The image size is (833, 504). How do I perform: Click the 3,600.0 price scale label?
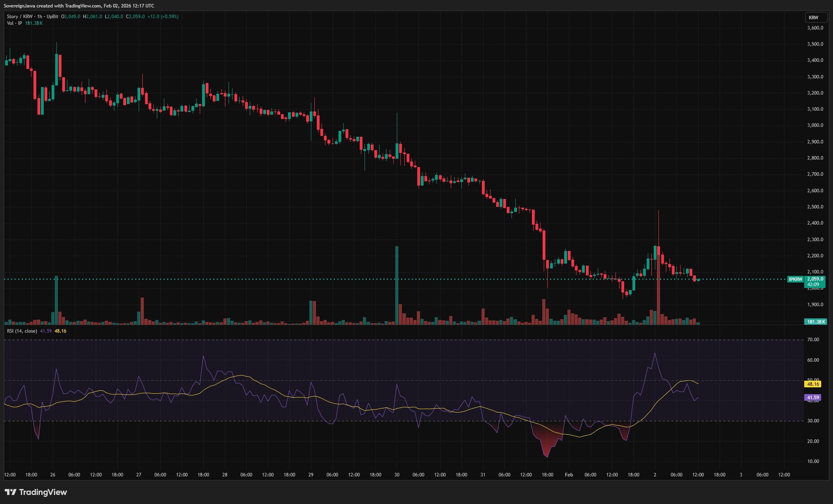[x=815, y=28]
